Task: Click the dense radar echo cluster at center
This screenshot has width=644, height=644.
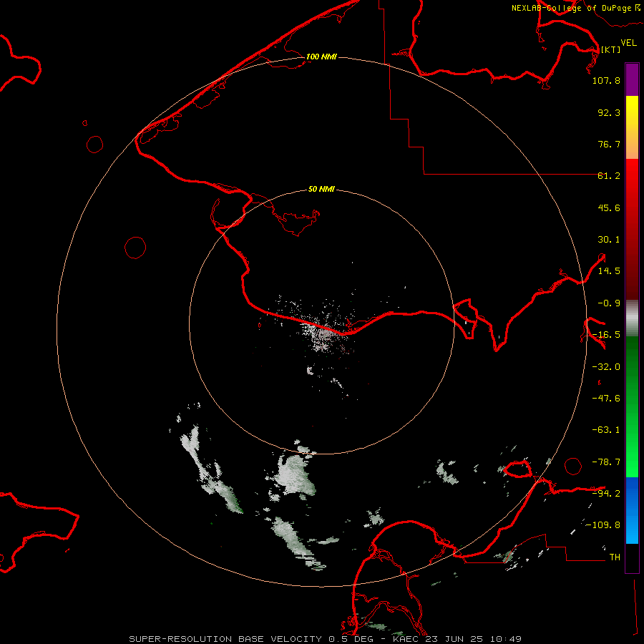Action: (x=323, y=335)
